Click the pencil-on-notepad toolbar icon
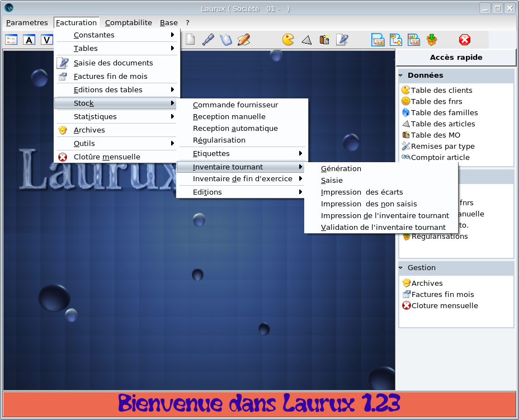This screenshot has width=519, height=420. tap(244, 40)
